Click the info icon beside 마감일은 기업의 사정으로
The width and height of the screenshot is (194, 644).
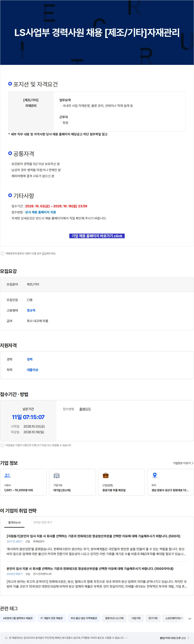[x=2, y=445]
